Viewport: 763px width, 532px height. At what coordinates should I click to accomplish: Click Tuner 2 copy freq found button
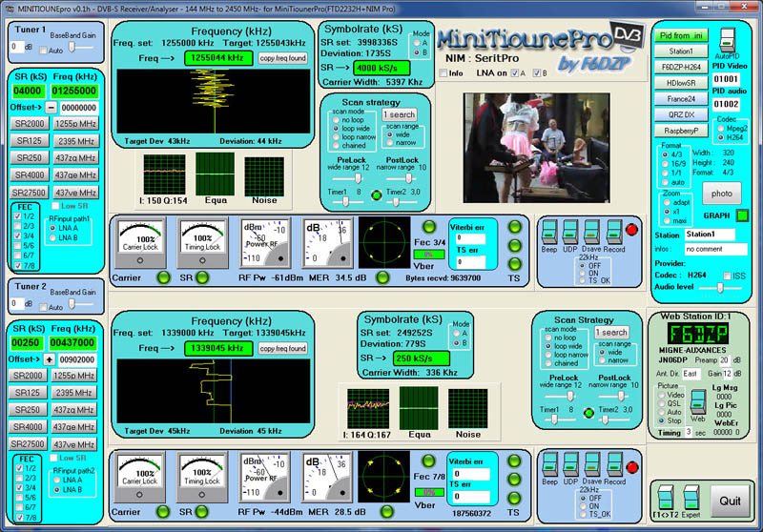[x=282, y=348]
